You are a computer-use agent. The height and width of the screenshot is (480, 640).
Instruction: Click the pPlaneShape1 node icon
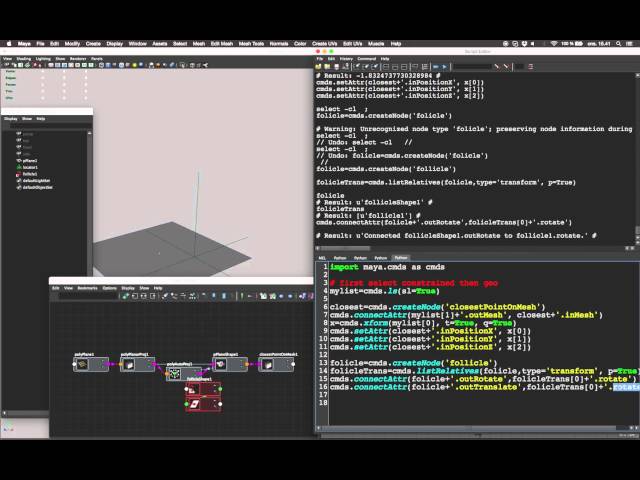pos(221,364)
